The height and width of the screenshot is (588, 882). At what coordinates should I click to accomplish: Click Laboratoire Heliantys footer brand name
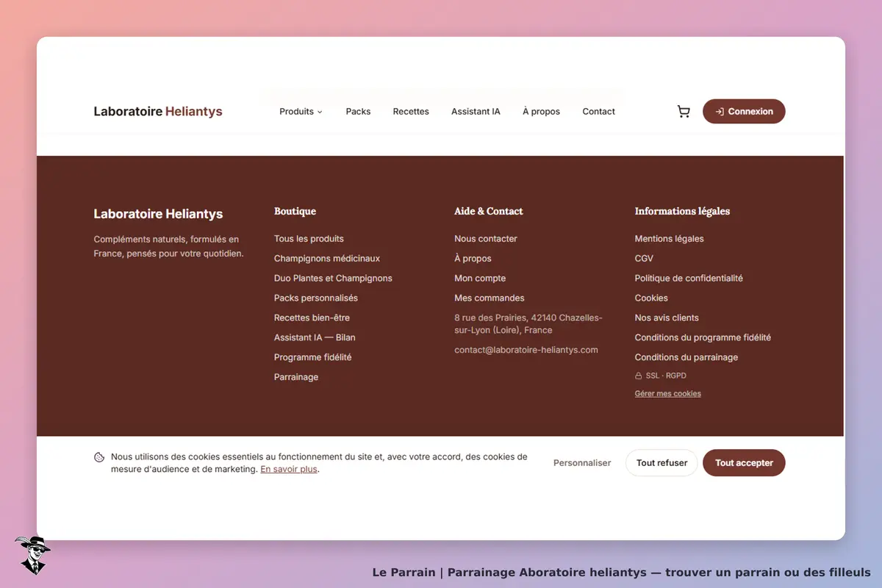(x=158, y=214)
